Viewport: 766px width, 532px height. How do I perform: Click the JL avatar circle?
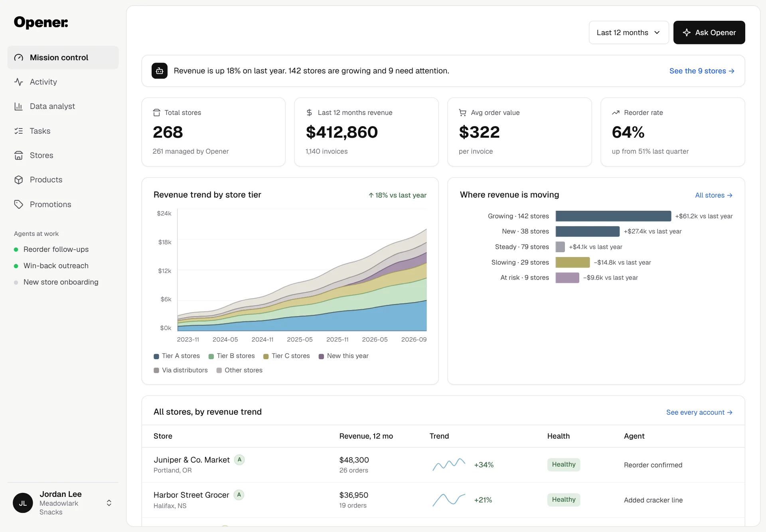tap(23, 503)
